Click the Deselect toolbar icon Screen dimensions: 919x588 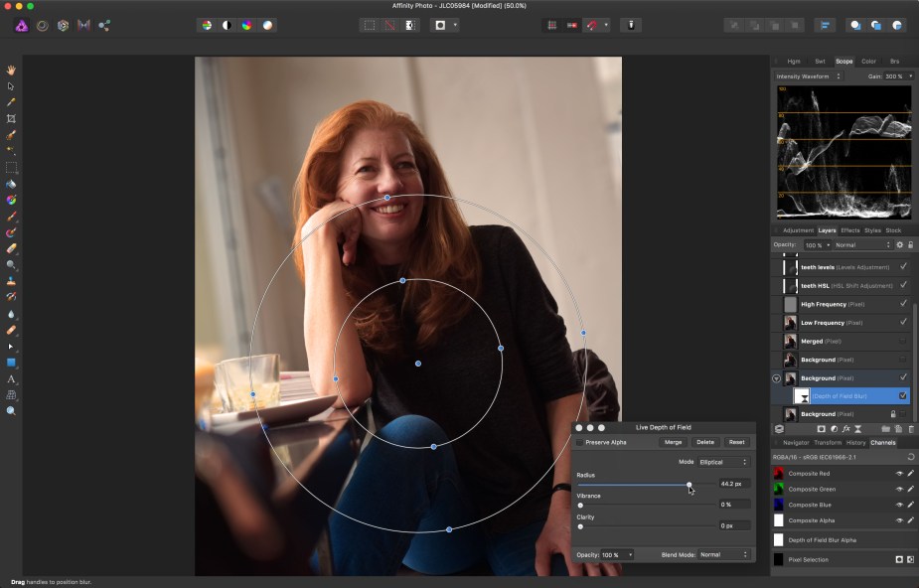point(389,25)
